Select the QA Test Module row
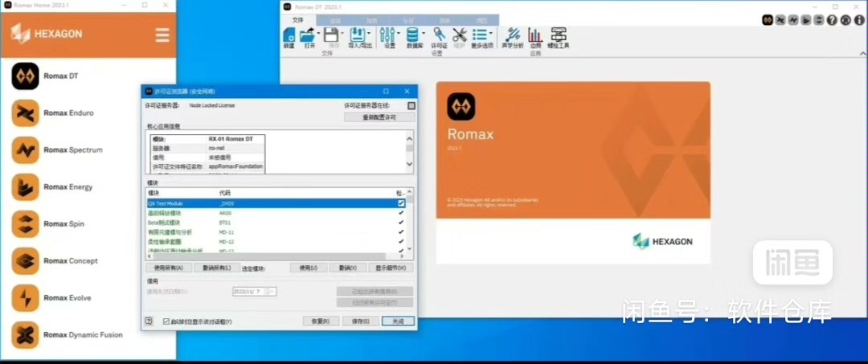This screenshot has width=868, height=364. [x=276, y=203]
